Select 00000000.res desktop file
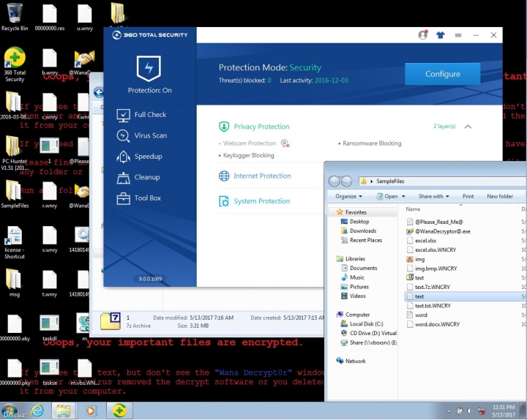Image resolution: width=527 pixels, height=420 pixels. [x=50, y=17]
